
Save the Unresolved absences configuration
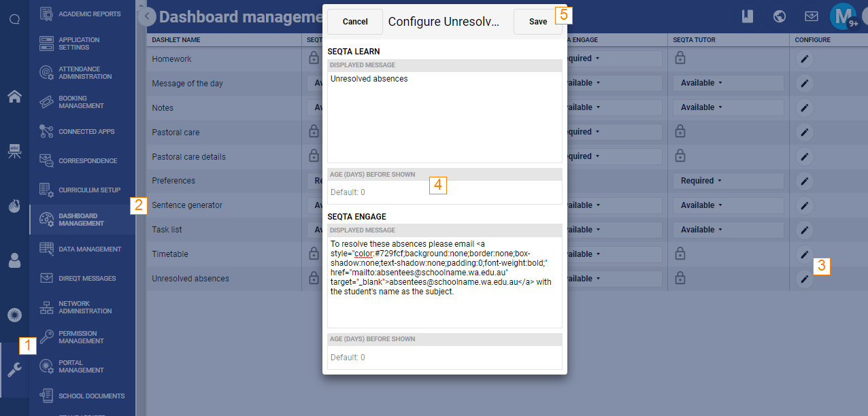point(537,21)
